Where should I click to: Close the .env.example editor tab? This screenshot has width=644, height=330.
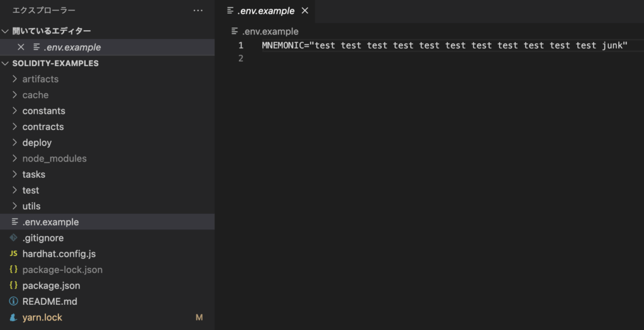point(305,11)
